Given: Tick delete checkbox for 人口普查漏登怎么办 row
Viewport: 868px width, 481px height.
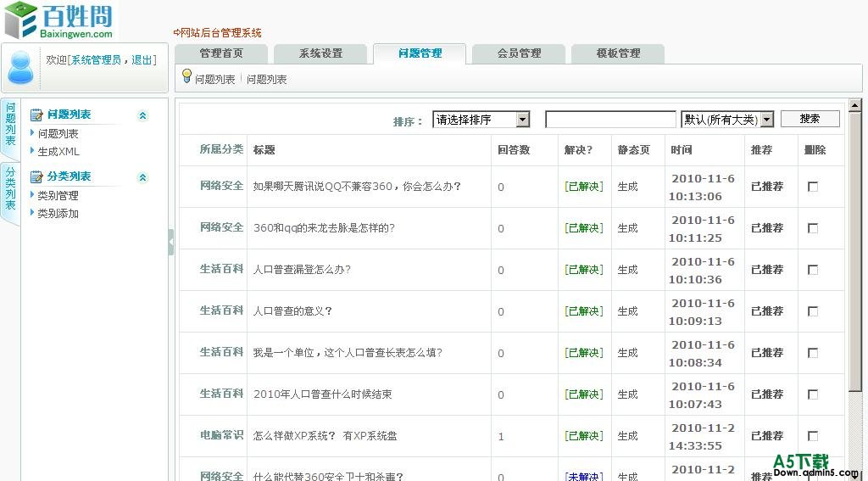Looking at the screenshot, I should 813,270.
